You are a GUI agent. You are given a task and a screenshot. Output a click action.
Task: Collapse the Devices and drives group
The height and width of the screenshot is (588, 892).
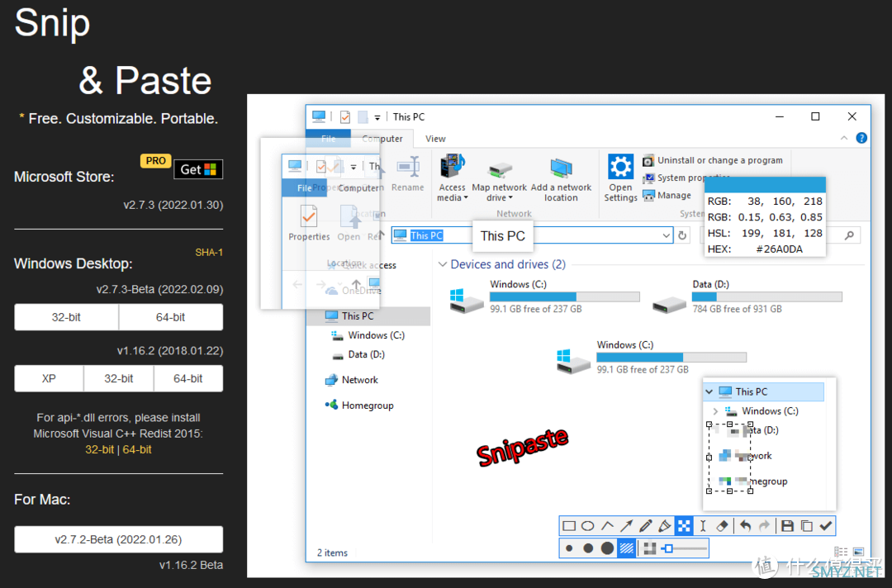point(443,264)
